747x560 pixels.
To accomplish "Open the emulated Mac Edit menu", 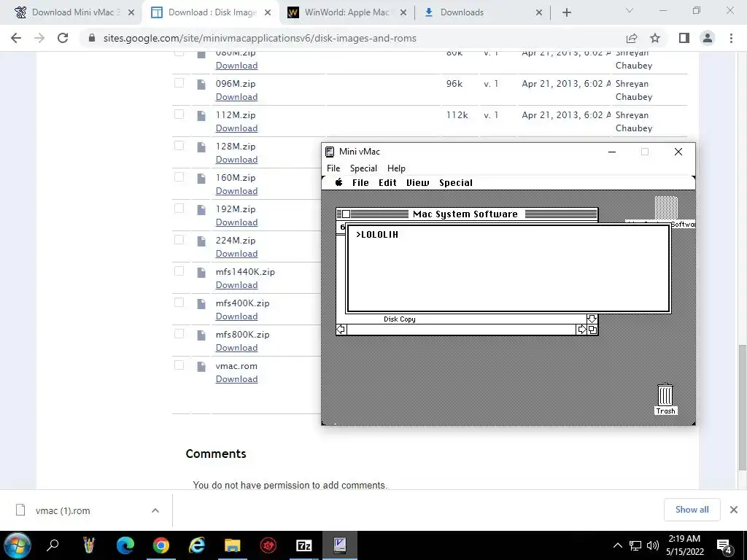I will coord(387,183).
